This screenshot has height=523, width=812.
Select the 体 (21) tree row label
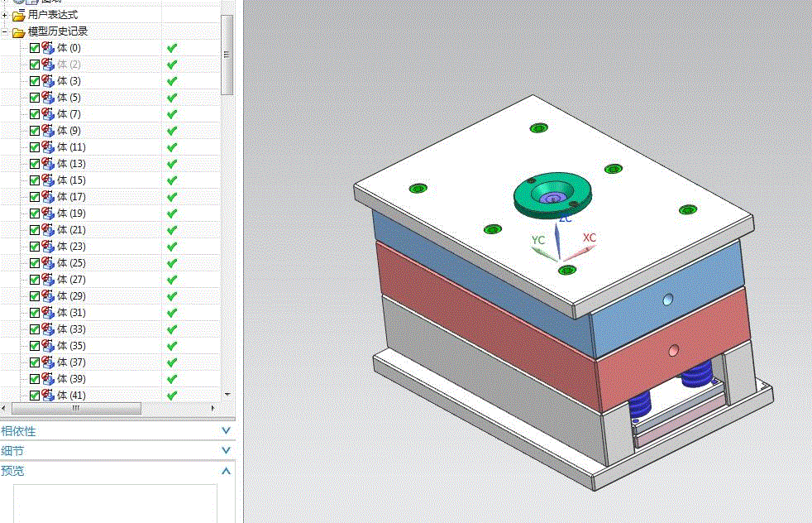(x=71, y=230)
